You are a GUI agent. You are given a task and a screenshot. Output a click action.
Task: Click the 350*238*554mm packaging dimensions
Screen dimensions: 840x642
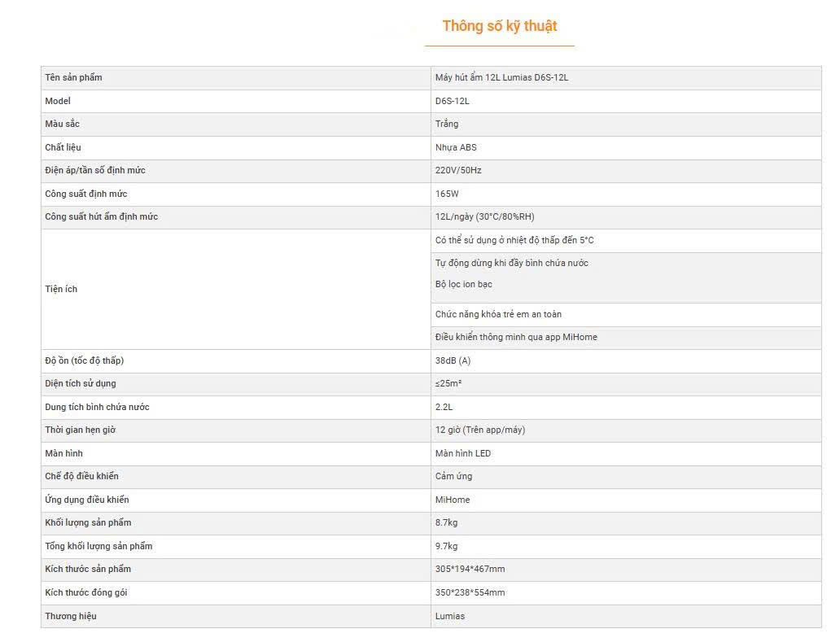pyautogui.click(x=470, y=593)
